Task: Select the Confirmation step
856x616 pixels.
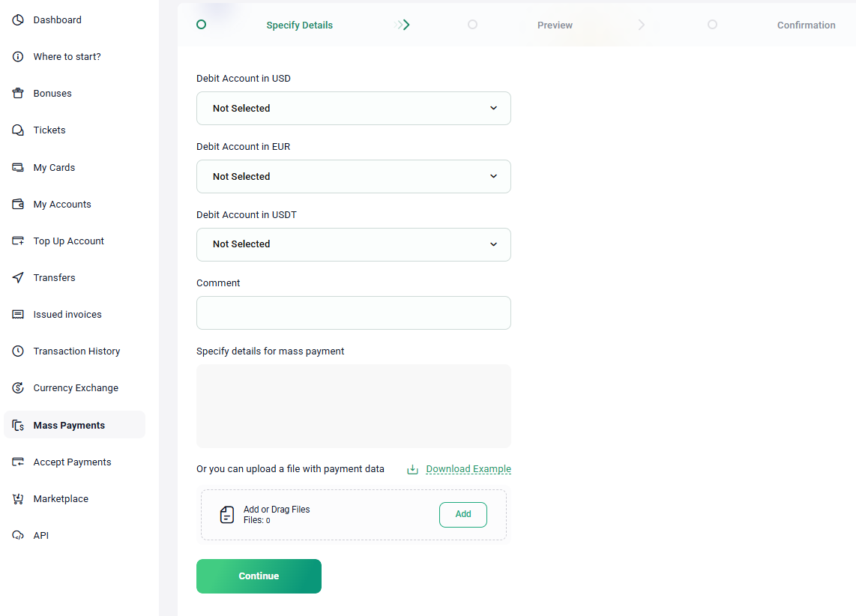Action: [x=806, y=25]
